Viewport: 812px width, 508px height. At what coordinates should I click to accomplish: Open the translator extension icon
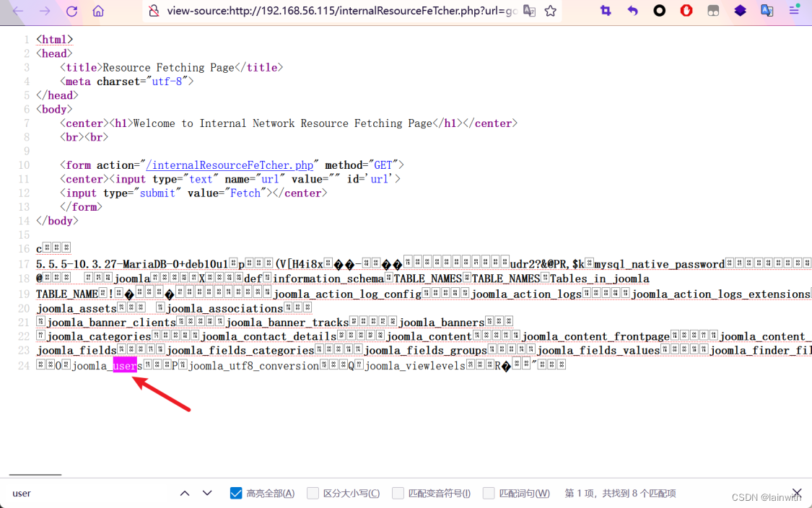[x=767, y=10]
